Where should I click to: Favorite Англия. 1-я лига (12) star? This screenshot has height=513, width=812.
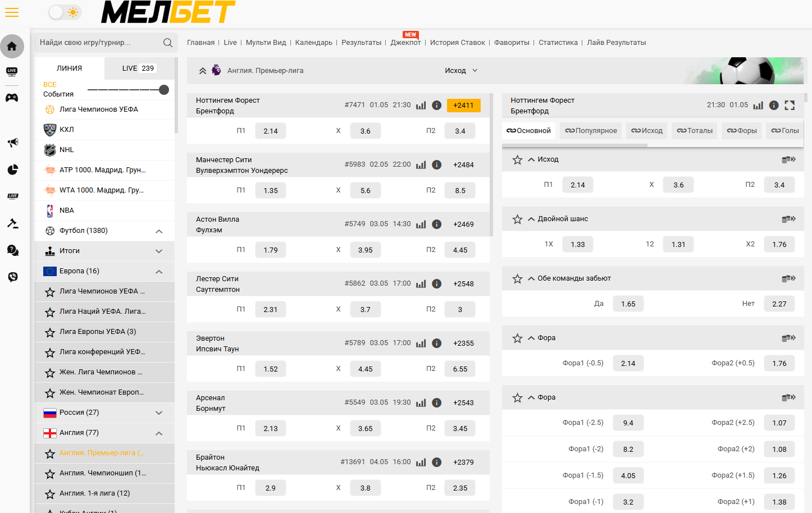point(50,494)
